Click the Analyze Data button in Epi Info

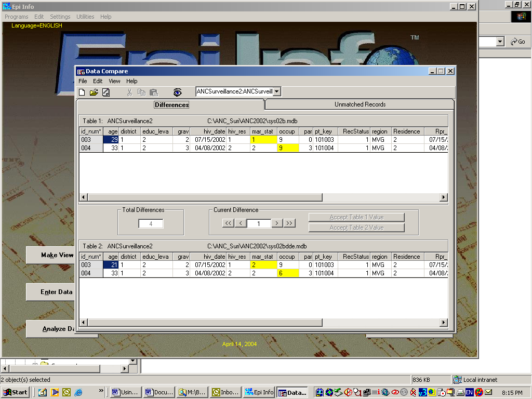point(50,329)
